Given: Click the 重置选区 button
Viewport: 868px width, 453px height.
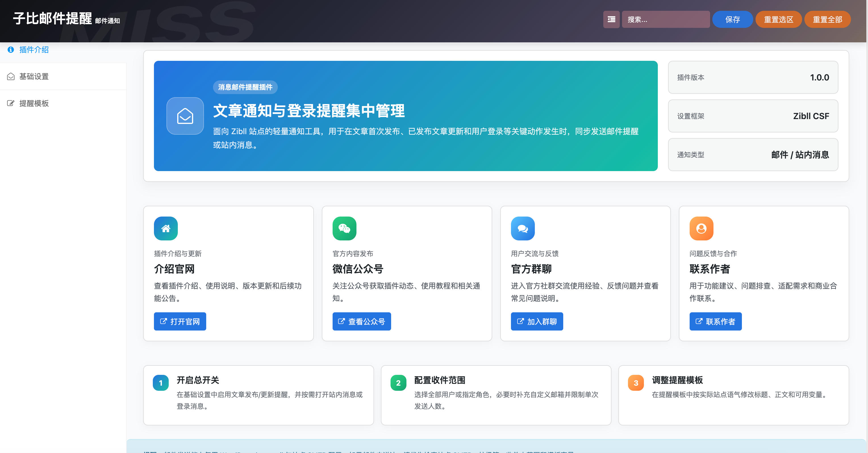Looking at the screenshot, I should pyautogui.click(x=778, y=20).
